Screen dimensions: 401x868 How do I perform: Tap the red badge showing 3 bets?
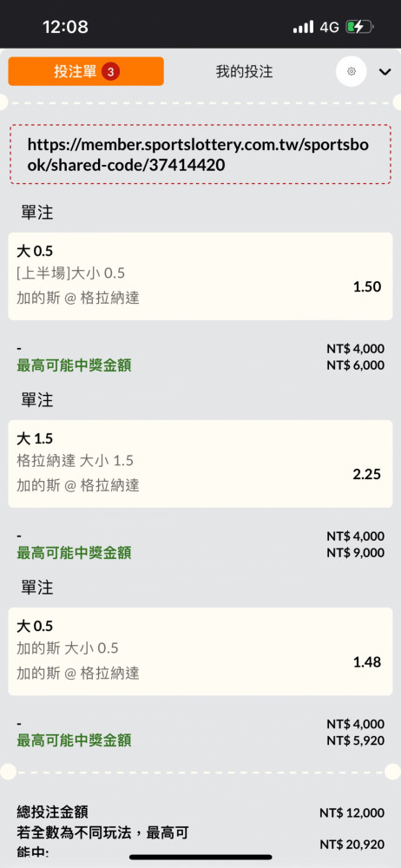click(x=111, y=71)
